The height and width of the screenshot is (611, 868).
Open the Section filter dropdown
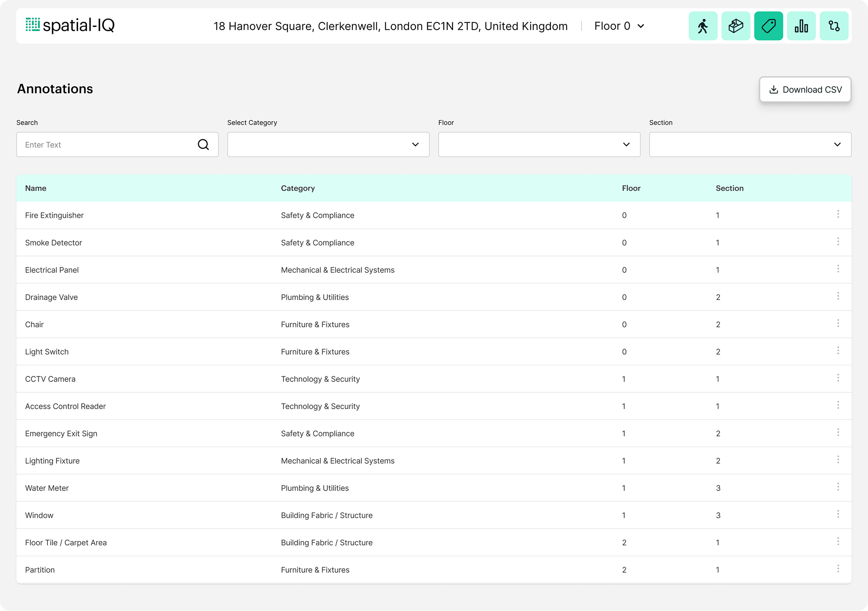click(x=750, y=145)
